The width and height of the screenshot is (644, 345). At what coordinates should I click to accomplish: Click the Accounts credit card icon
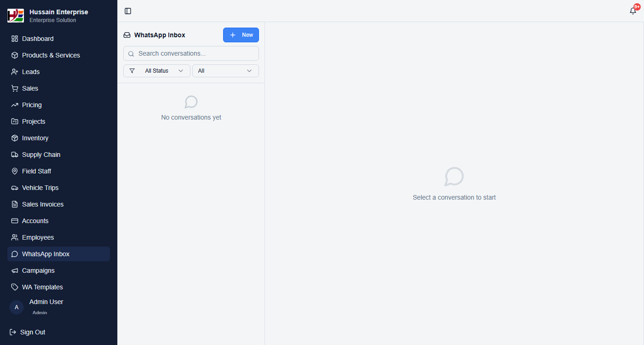[x=15, y=221]
